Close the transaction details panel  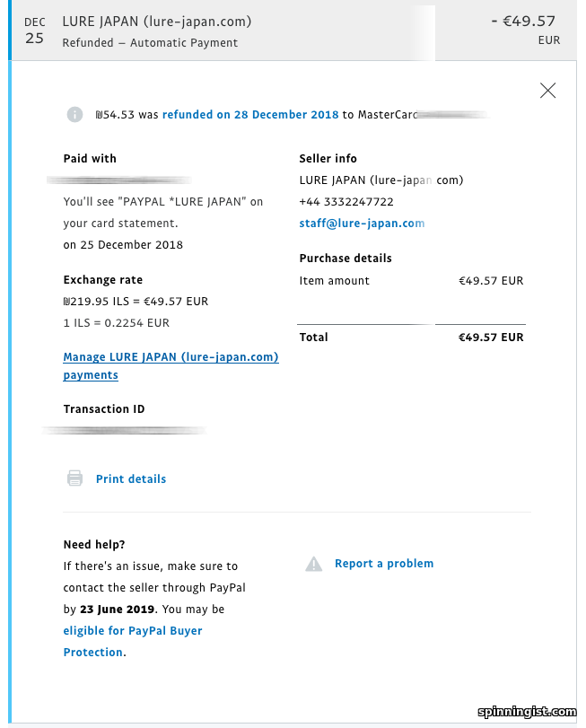(x=547, y=90)
